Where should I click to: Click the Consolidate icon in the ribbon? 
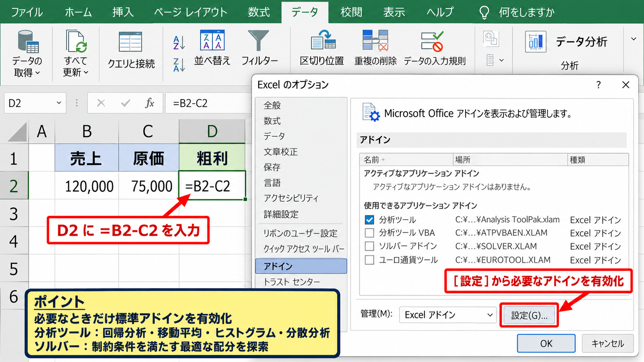(491, 39)
